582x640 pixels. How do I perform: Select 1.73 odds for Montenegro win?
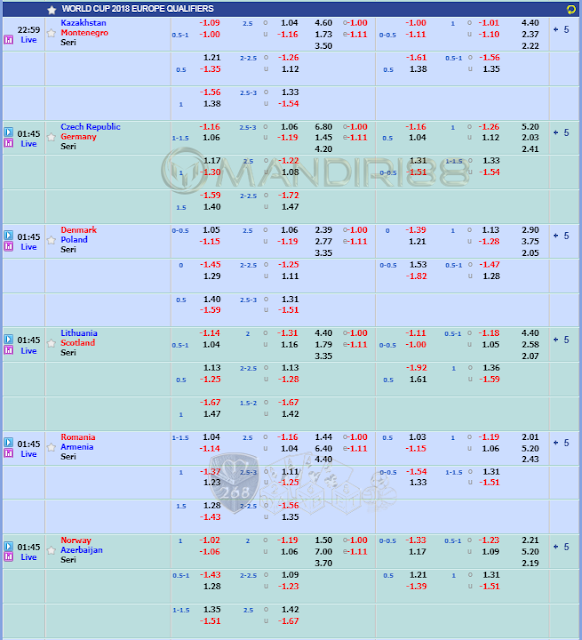[323, 35]
